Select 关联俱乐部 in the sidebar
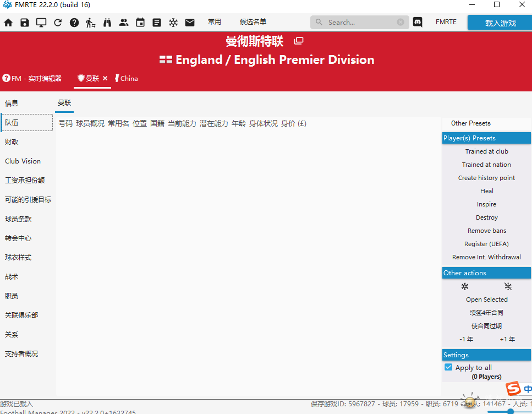The width and height of the screenshot is (532, 414). tap(21, 315)
